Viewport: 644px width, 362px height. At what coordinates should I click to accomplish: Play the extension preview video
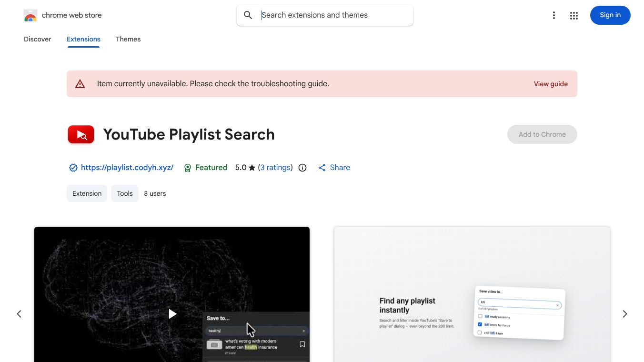click(x=172, y=314)
